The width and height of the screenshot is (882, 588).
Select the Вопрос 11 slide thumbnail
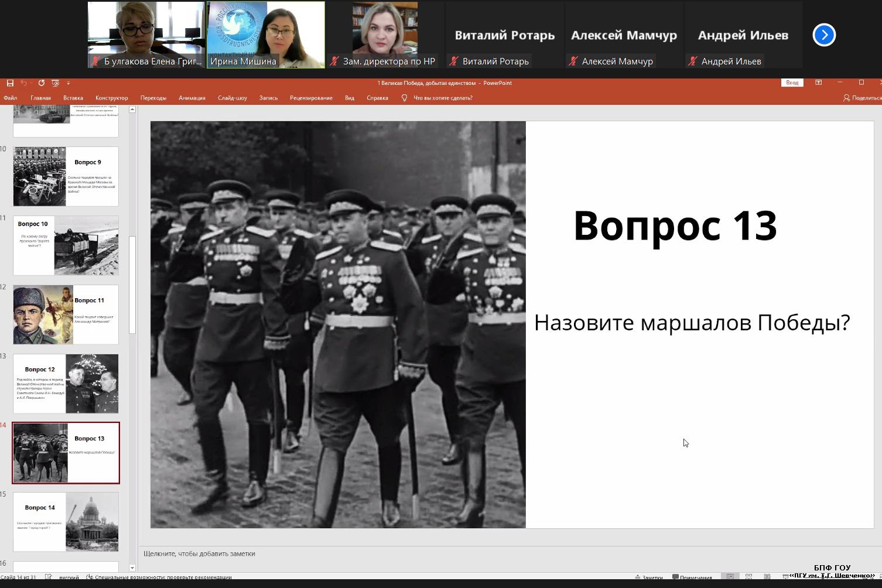[x=66, y=314]
